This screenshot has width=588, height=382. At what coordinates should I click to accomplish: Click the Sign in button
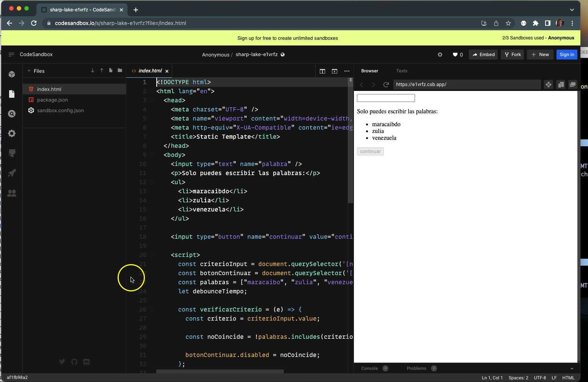tap(566, 55)
